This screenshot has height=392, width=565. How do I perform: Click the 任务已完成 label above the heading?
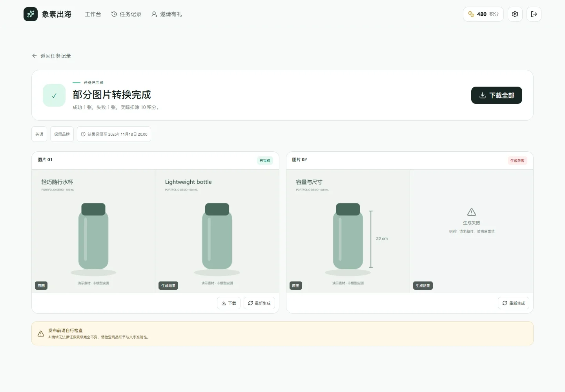pos(94,83)
